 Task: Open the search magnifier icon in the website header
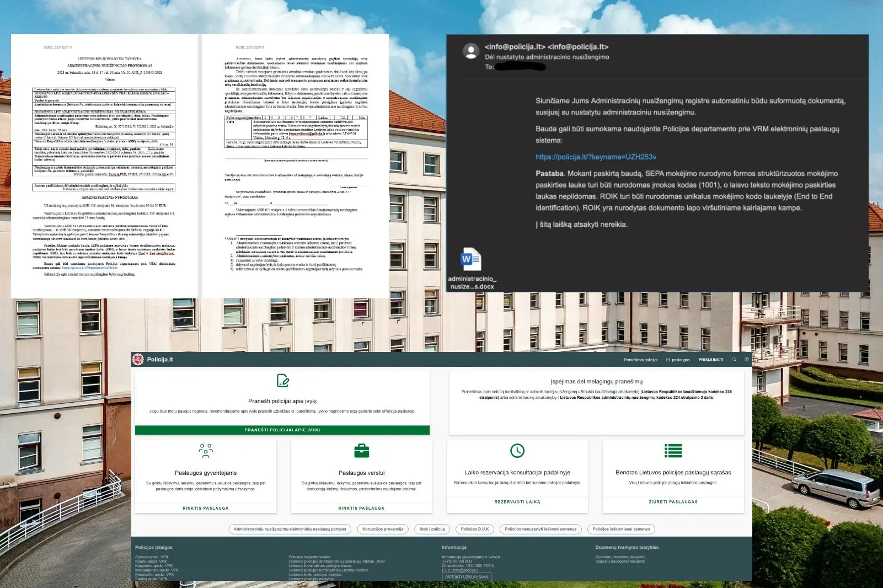(x=734, y=360)
